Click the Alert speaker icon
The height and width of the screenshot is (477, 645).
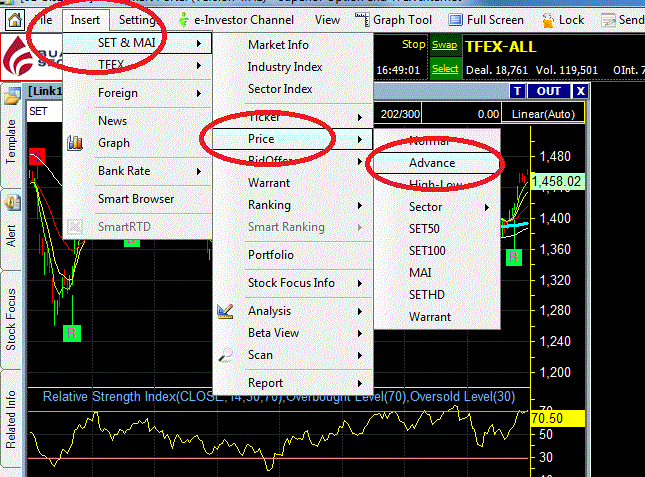(x=12, y=203)
